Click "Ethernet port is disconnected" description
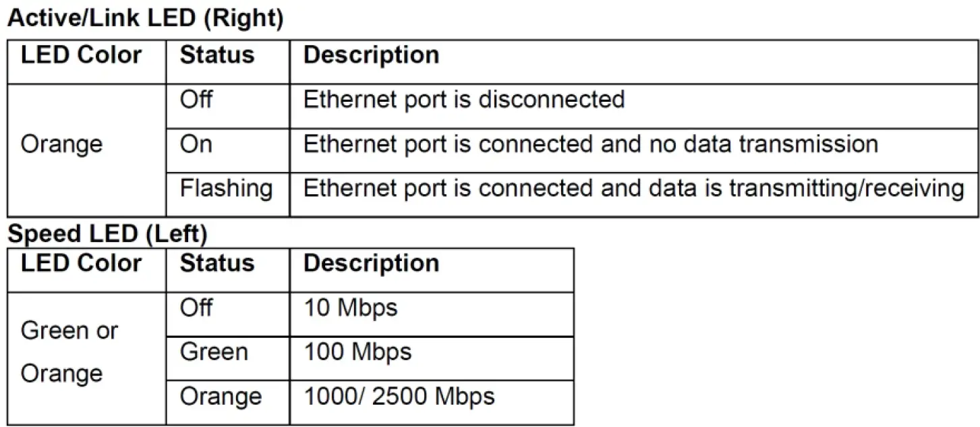 point(464,100)
